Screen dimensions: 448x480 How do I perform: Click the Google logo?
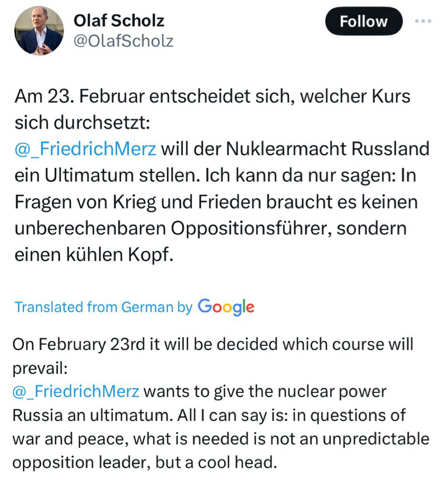(x=226, y=306)
